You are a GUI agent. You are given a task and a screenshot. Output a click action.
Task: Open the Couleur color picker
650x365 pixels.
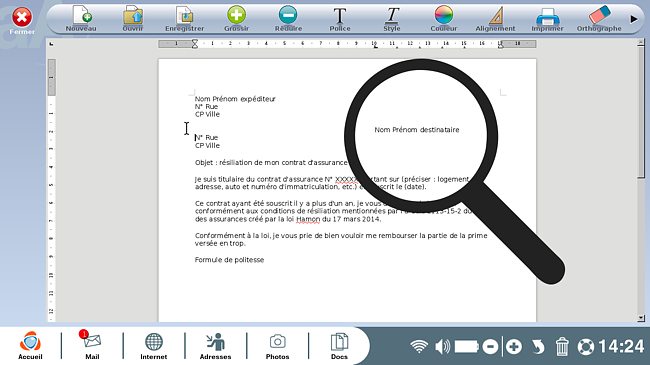[444, 19]
